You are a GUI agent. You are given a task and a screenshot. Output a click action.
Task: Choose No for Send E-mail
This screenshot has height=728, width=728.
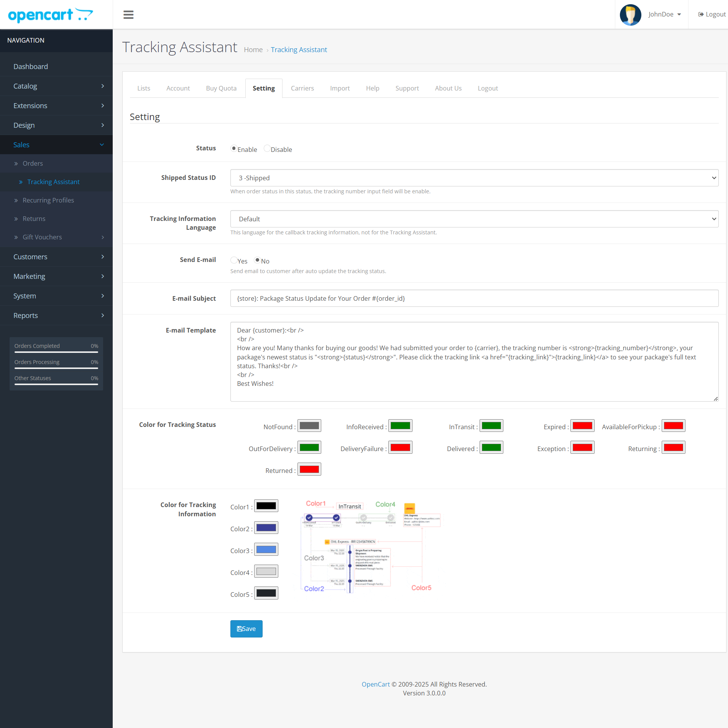[257, 260]
